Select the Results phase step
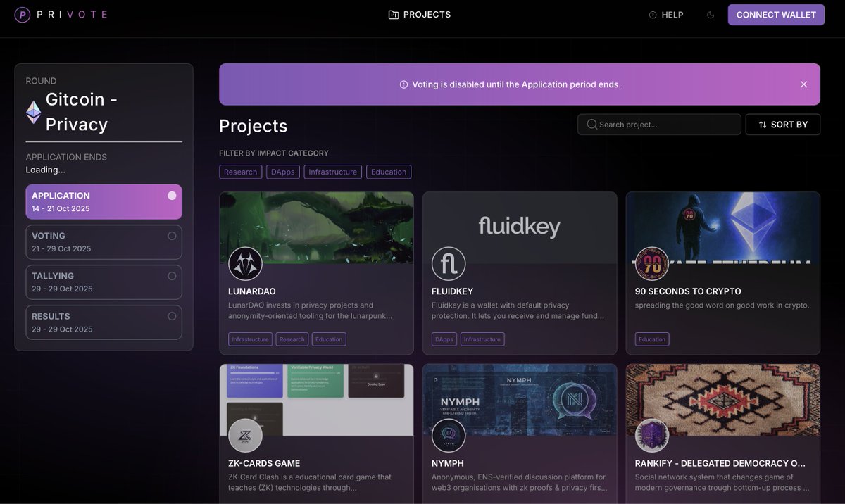Screen dimensions: 845x504 click(104, 322)
